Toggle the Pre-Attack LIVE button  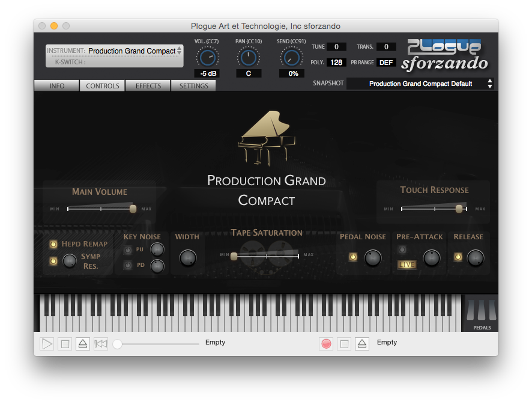pos(407,265)
